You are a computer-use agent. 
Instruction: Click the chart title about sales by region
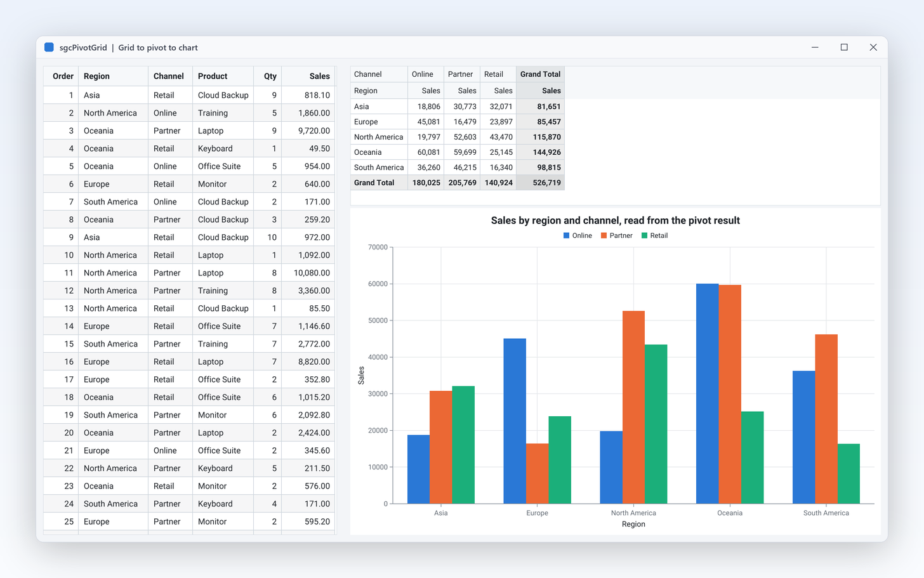[616, 221]
